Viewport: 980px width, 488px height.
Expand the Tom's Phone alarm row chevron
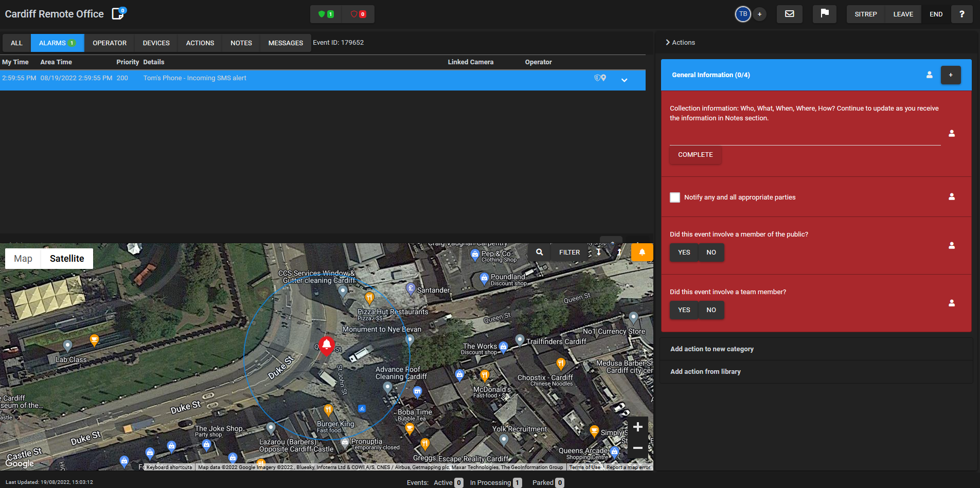click(624, 80)
